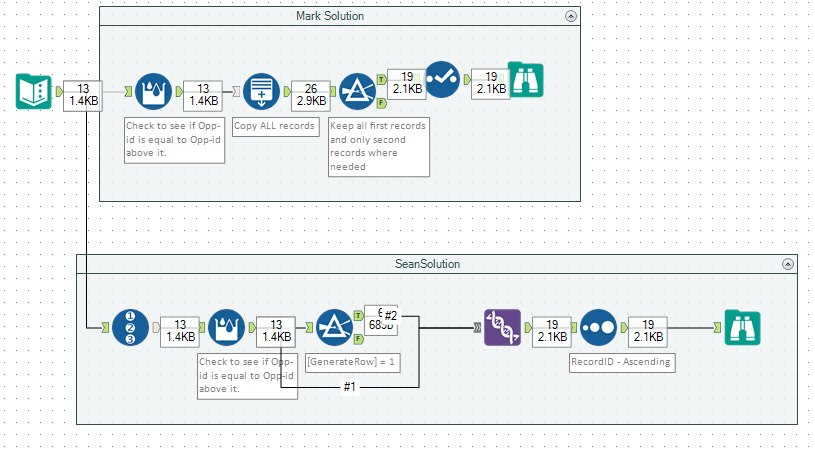The image size is (815, 456).
Task: Click the 19 records label before Mark's Browse
Action: 491,84
